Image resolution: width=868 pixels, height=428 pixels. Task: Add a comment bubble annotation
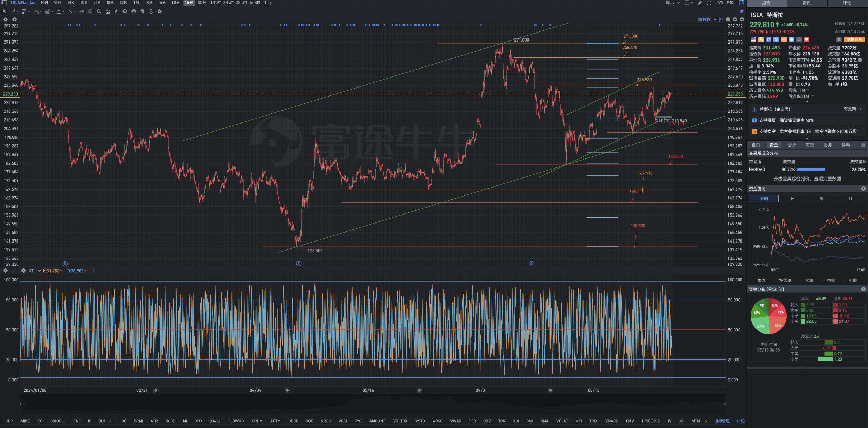pos(90,11)
